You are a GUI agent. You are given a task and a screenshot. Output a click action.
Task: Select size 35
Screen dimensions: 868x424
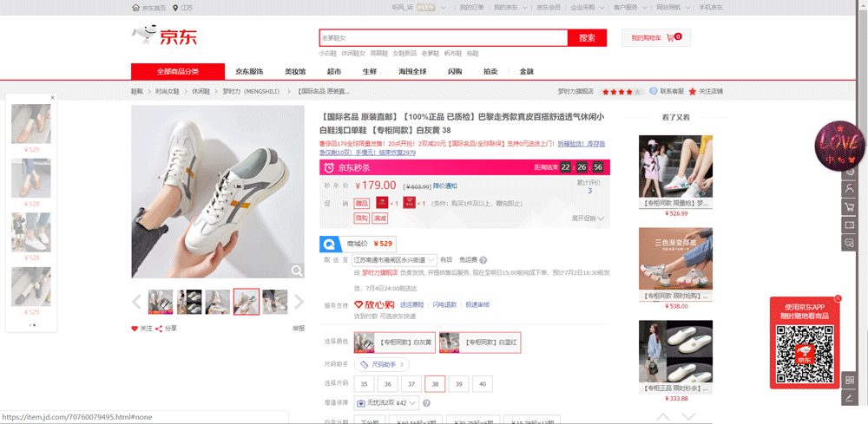(364, 384)
